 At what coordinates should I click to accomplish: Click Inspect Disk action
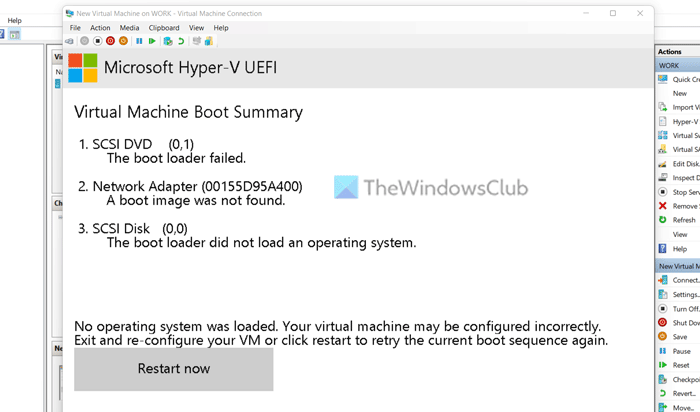(679, 178)
